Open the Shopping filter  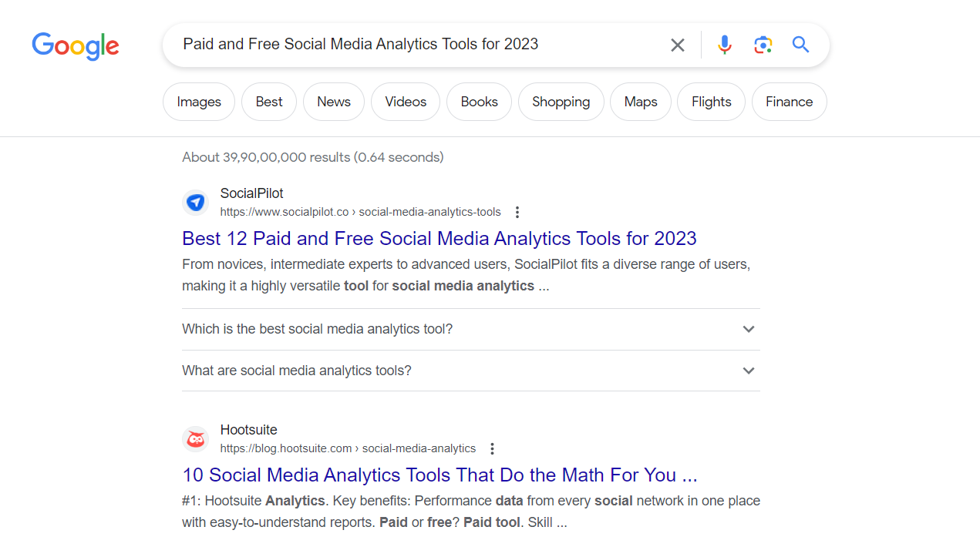(x=561, y=102)
